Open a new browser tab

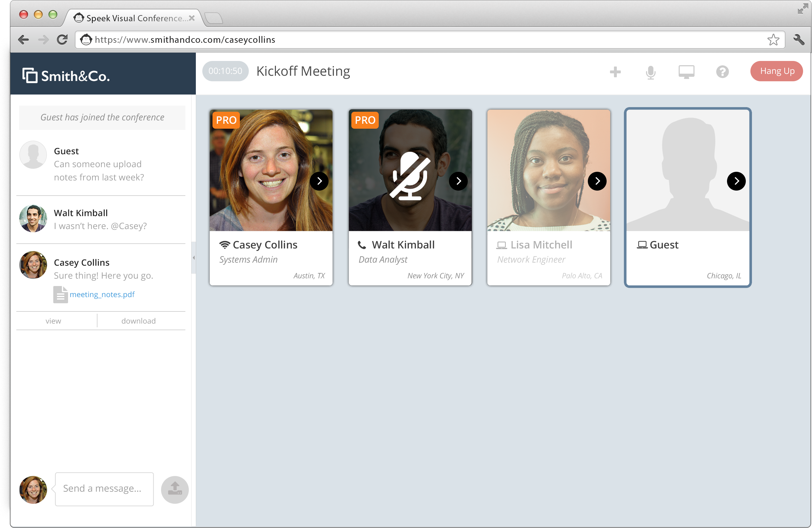(x=214, y=18)
